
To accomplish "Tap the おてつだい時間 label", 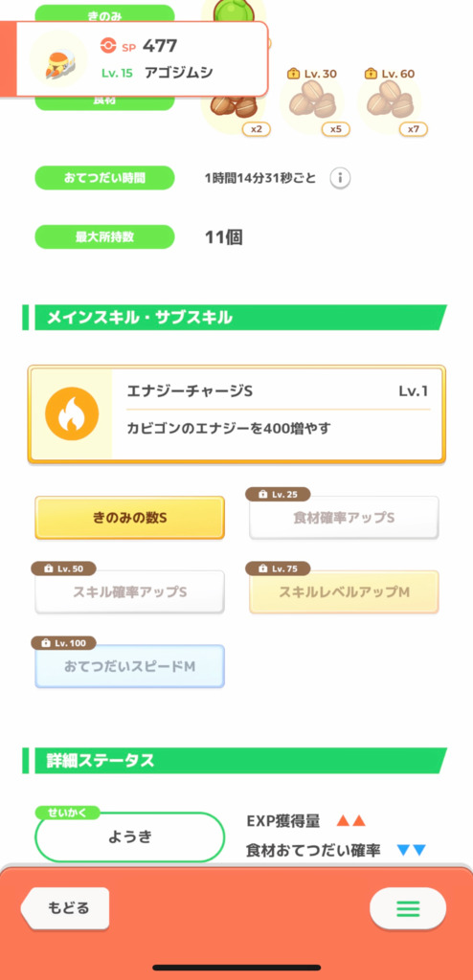I will pyautogui.click(x=104, y=178).
